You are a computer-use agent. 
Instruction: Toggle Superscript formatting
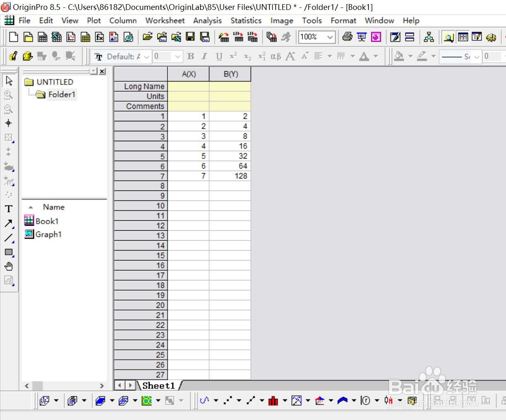tap(233, 56)
